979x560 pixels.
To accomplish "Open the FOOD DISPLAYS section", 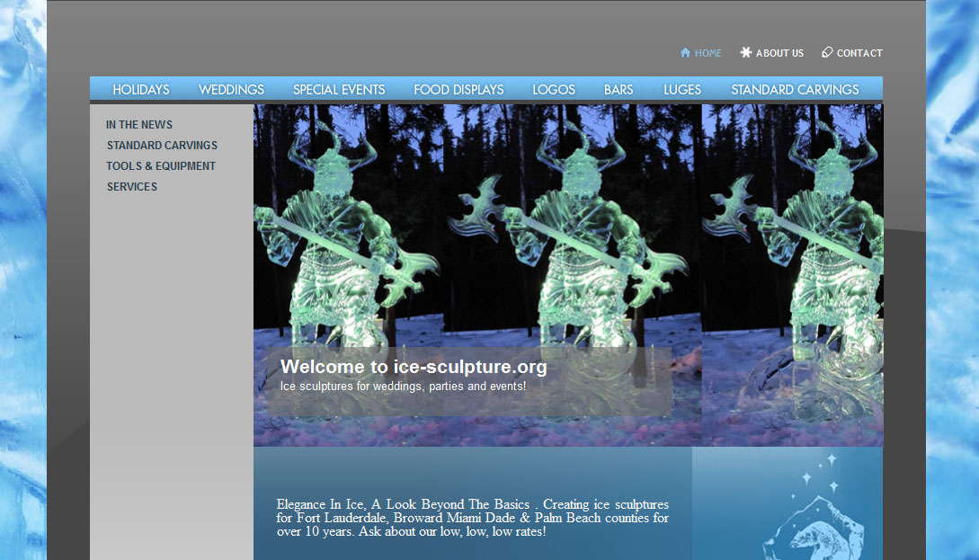I will click(458, 89).
